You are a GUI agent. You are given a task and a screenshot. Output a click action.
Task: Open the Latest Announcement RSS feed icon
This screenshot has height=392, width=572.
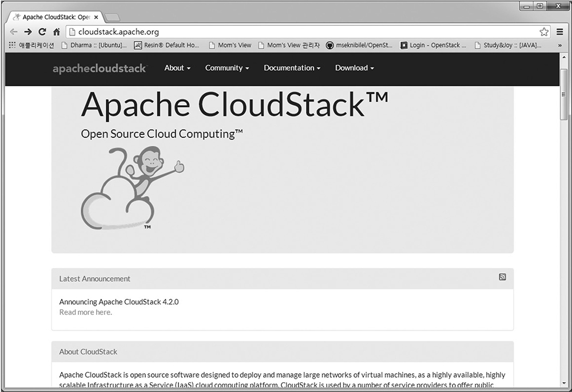coord(502,277)
